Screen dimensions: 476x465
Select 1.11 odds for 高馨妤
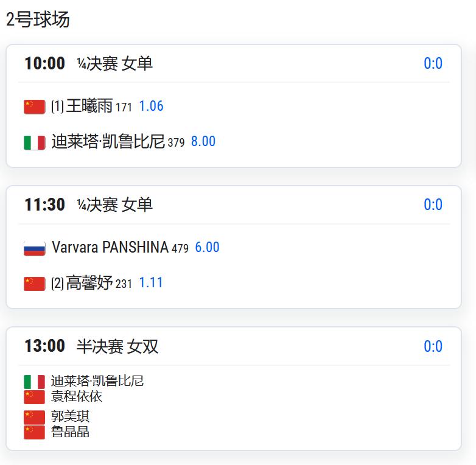pyautogui.click(x=151, y=282)
